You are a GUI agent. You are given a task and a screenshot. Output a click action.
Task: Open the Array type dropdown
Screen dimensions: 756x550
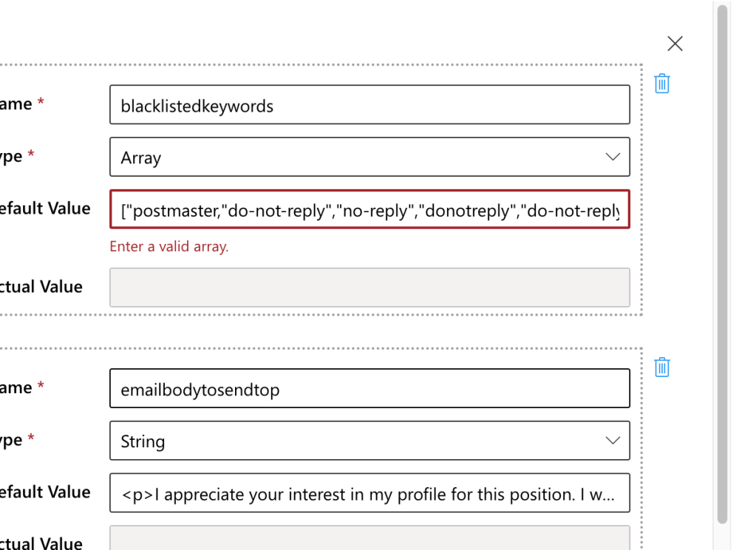[x=370, y=157]
